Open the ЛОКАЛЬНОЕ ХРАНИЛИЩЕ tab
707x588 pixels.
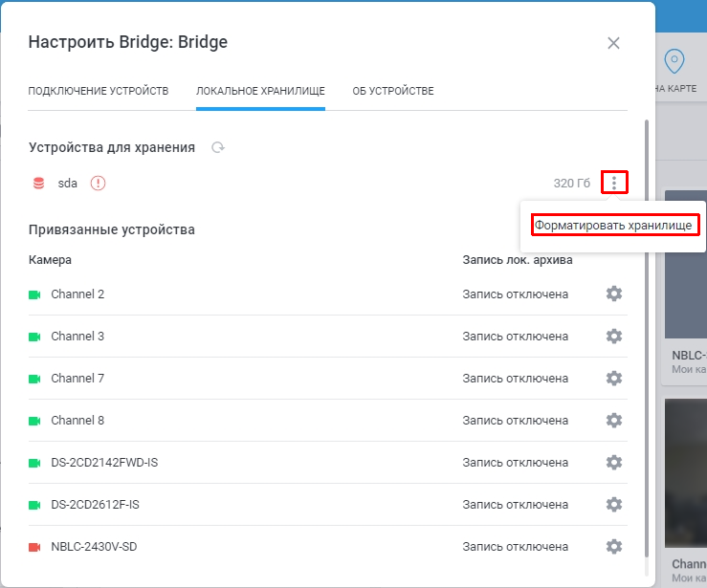point(260,91)
